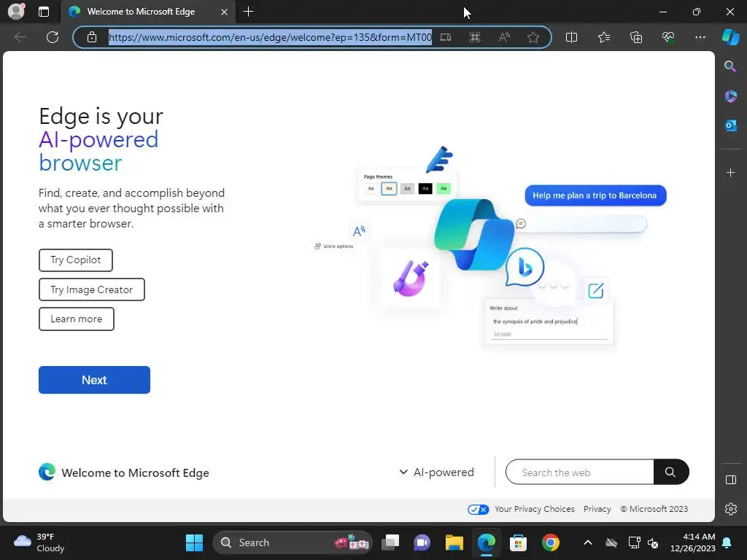The image size is (747, 560).
Task: Show hidden system tray icons
Action: (588, 542)
